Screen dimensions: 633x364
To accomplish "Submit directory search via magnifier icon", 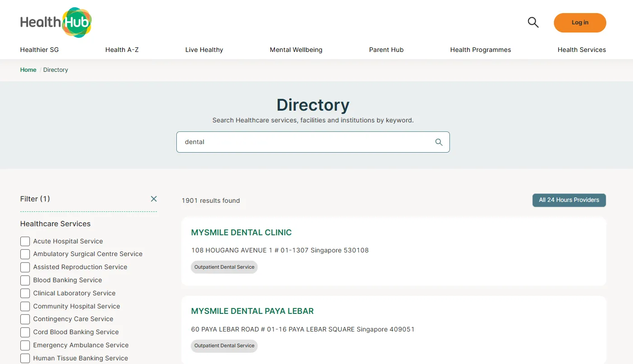I will point(439,142).
